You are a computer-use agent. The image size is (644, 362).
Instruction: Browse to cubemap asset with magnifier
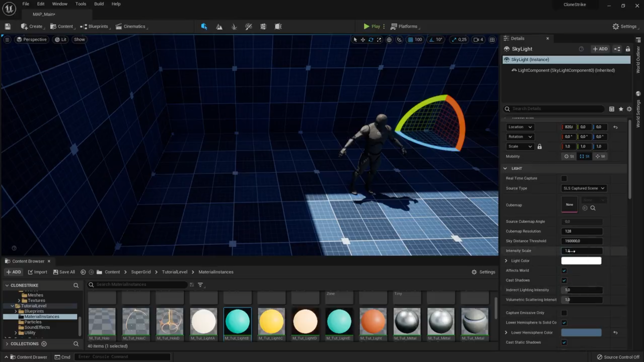tap(593, 208)
